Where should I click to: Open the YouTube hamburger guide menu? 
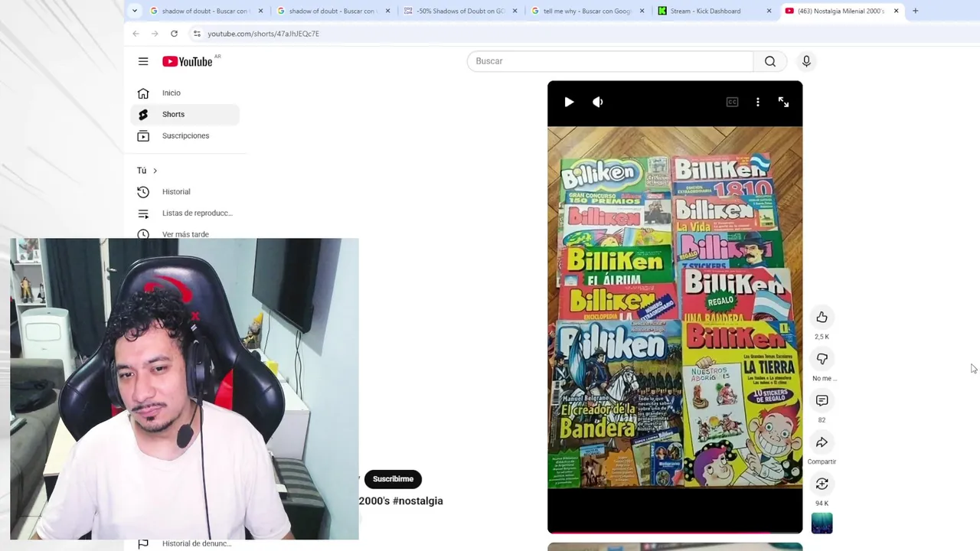point(143,61)
